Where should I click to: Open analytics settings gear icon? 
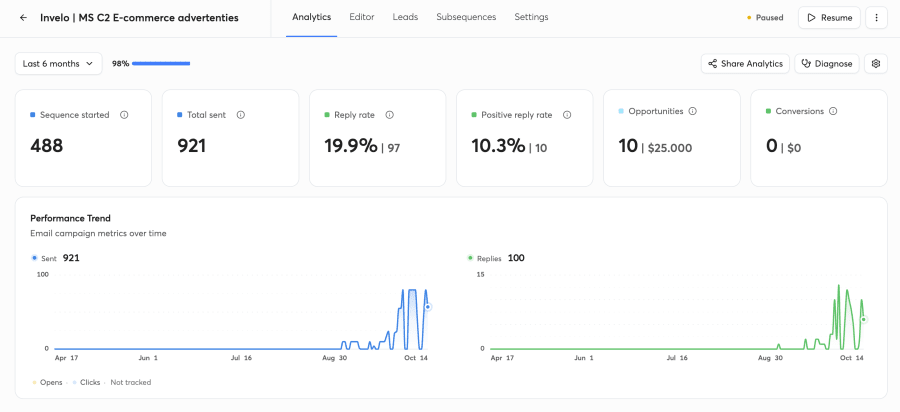click(875, 64)
